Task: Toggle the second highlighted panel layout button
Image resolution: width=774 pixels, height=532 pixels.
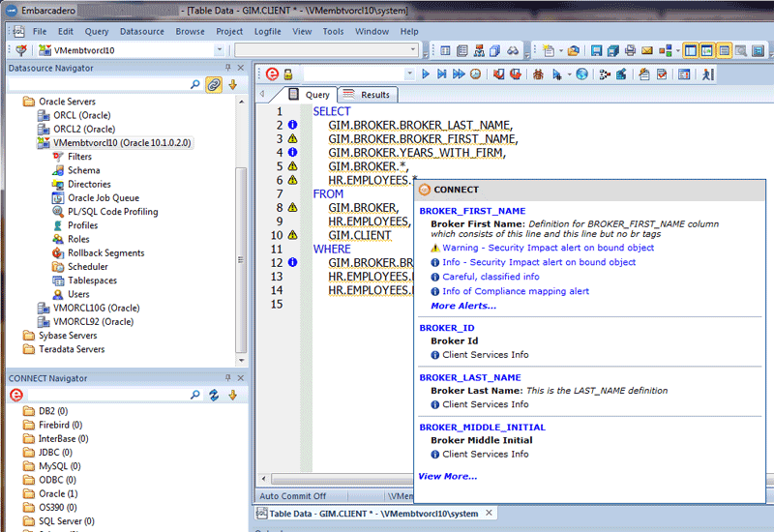Action: [x=707, y=50]
